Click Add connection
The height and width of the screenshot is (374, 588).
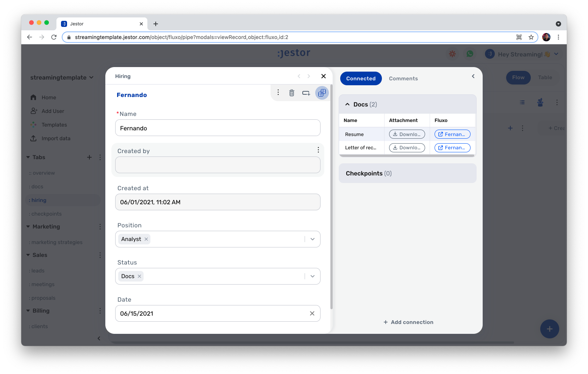[408, 322]
